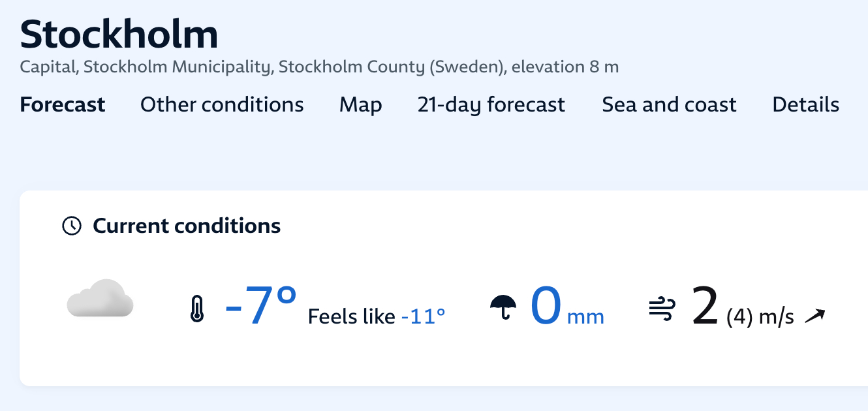Screen dimensions: 868x411
Task: Open the Other conditions tab
Action: click(222, 104)
